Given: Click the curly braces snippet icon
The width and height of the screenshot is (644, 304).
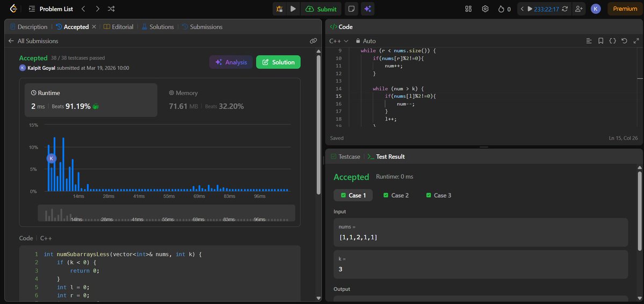Looking at the screenshot, I should [x=612, y=41].
